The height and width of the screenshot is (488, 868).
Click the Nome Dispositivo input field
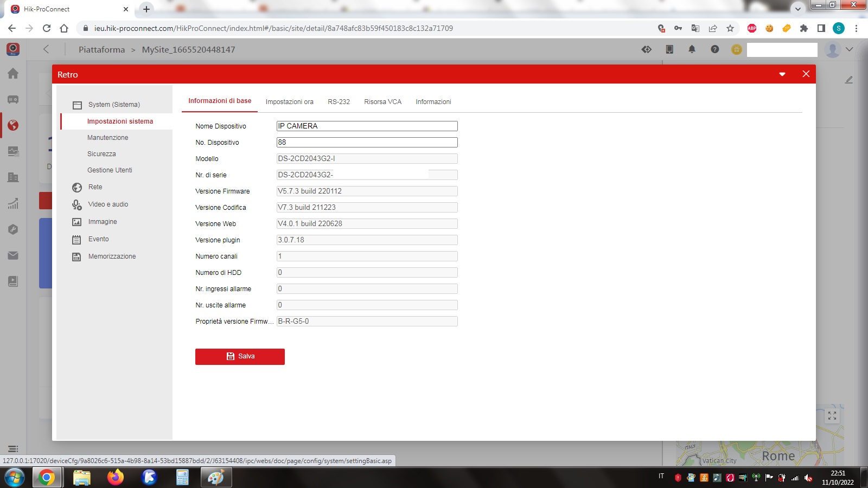(x=367, y=126)
